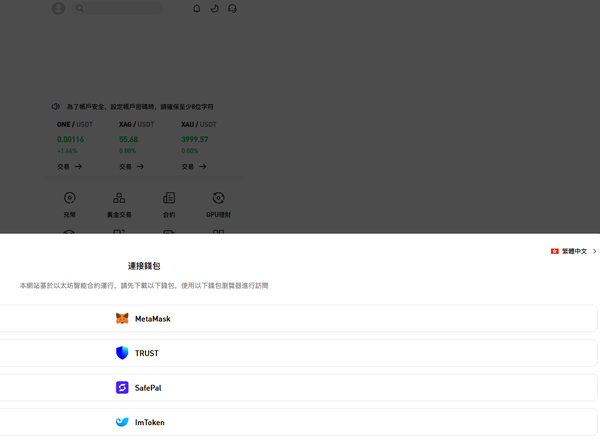Open notifications bell
Screen dimensions: 600x441
(197, 8)
